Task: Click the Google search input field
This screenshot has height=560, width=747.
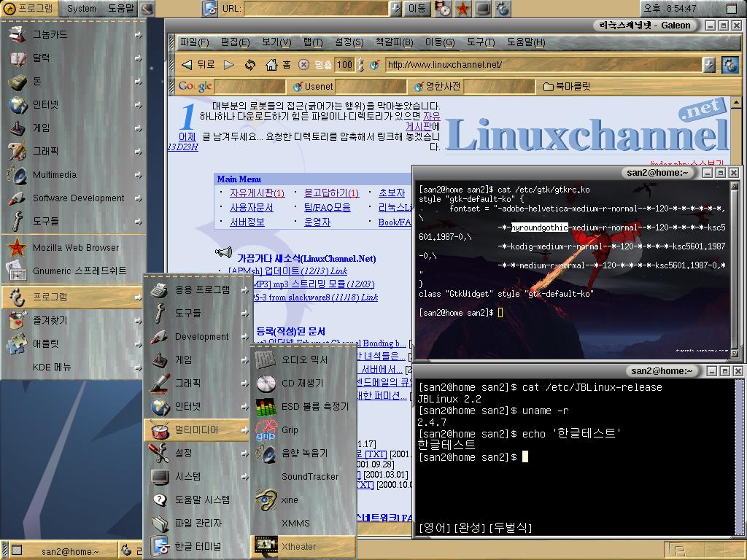Action: pyautogui.click(x=249, y=87)
